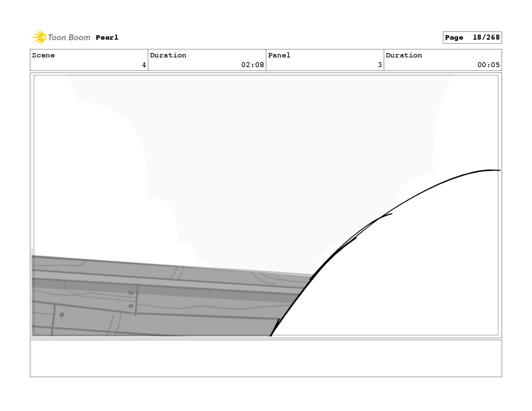Click the 'Page 18/268' box
The image size is (532, 411).
click(472, 37)
